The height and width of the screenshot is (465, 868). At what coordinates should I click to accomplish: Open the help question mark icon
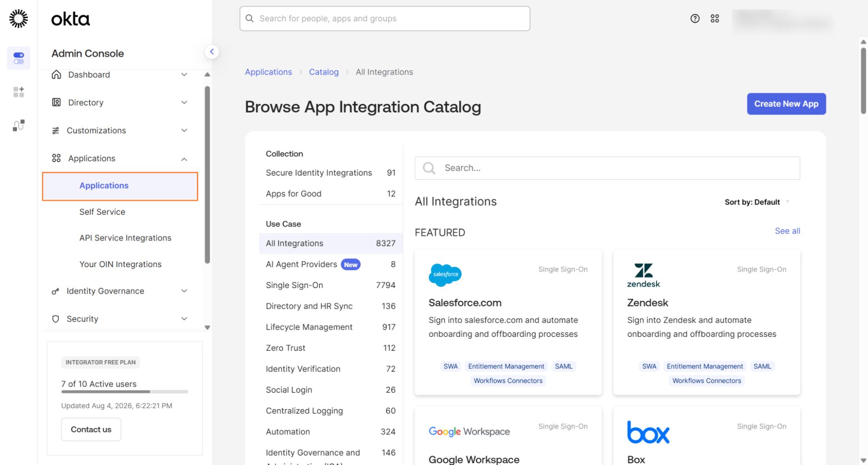click(x=695, y=18)
